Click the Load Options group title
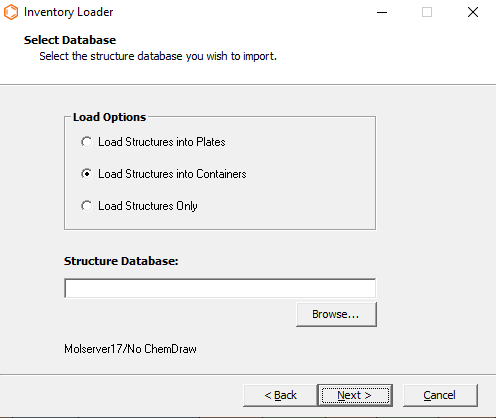This screenshot has width=496, height=418. pyautogui.click(x=109, y=117)
